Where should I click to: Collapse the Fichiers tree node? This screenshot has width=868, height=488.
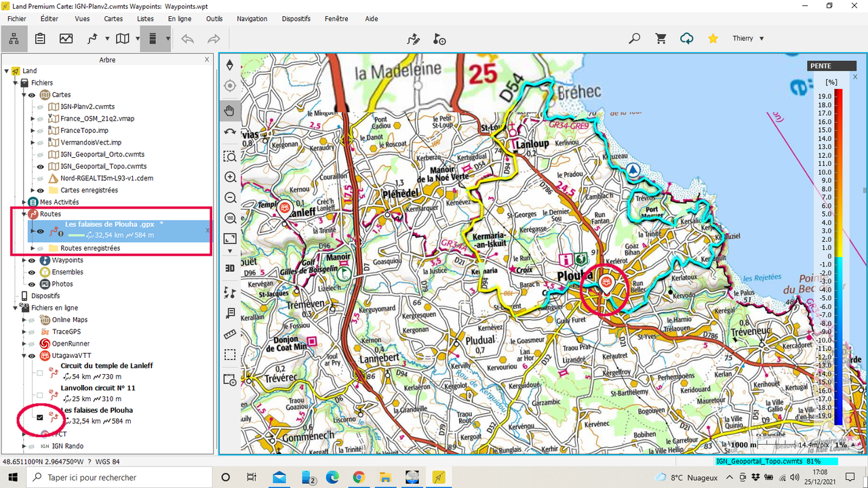(15, 83)
